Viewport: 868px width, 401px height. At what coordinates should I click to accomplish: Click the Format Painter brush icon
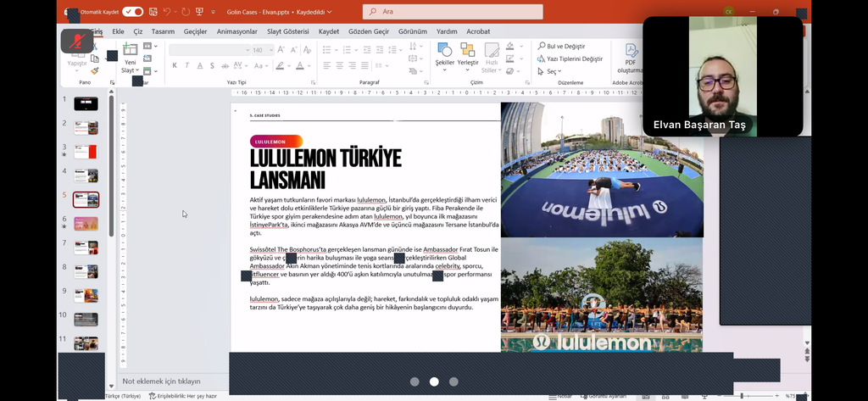[95, 71]
